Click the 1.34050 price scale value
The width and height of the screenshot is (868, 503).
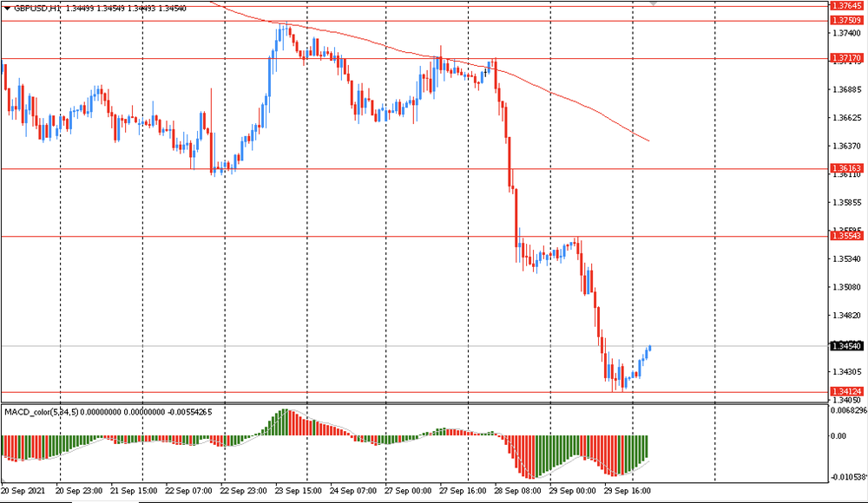(847, 400)
